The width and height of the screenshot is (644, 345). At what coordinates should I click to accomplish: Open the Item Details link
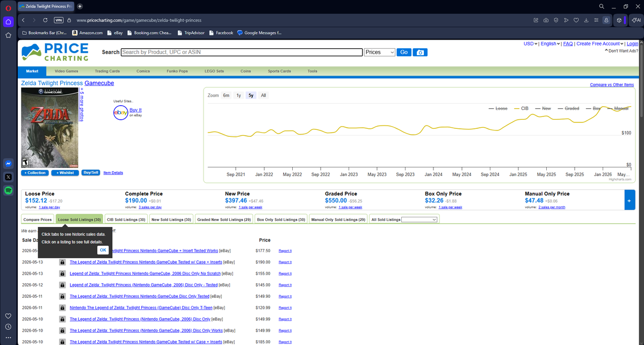click(x=113, y=173)
